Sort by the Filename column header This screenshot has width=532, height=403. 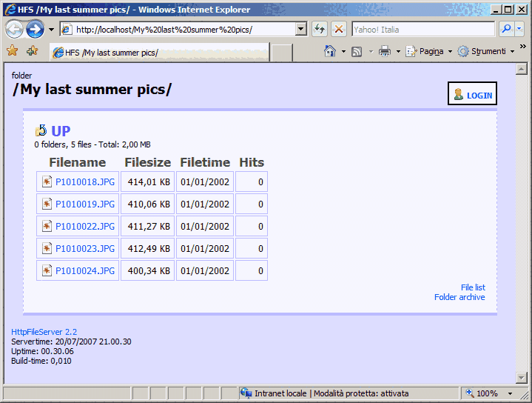pos(78,162)
